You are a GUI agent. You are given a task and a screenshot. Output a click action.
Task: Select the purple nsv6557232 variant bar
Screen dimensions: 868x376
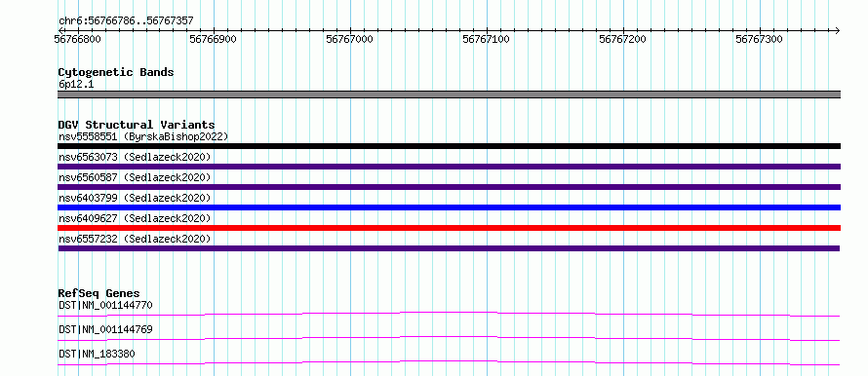449,248
